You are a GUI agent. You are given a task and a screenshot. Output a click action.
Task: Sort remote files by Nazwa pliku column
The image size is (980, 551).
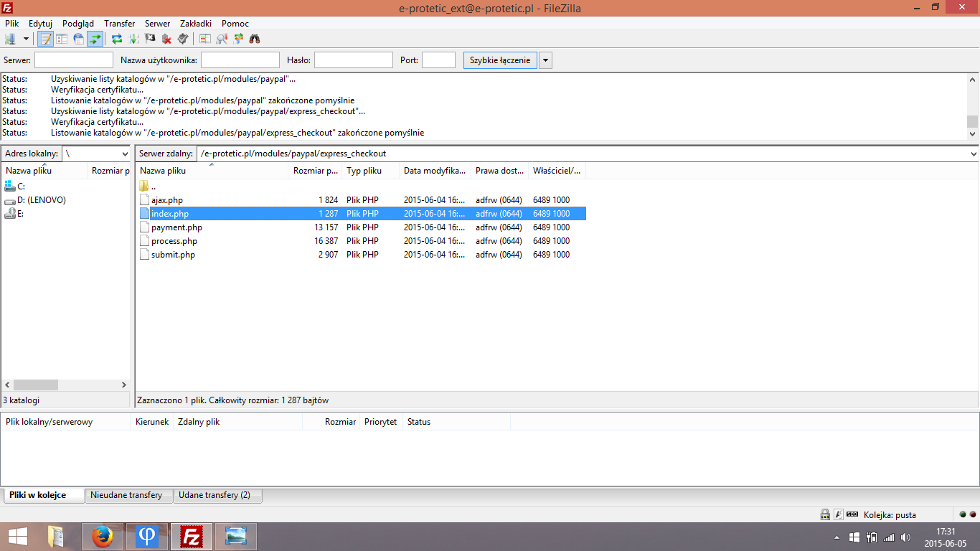pos(212,171)
